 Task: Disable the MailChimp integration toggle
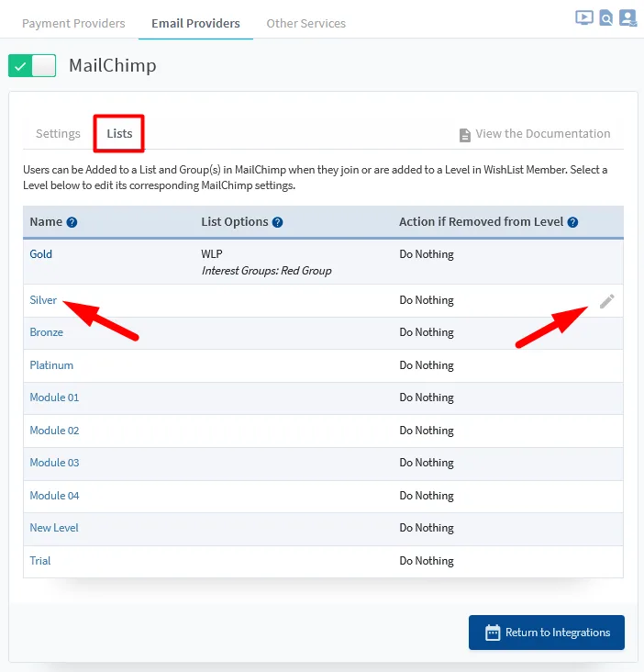point(32,65)
